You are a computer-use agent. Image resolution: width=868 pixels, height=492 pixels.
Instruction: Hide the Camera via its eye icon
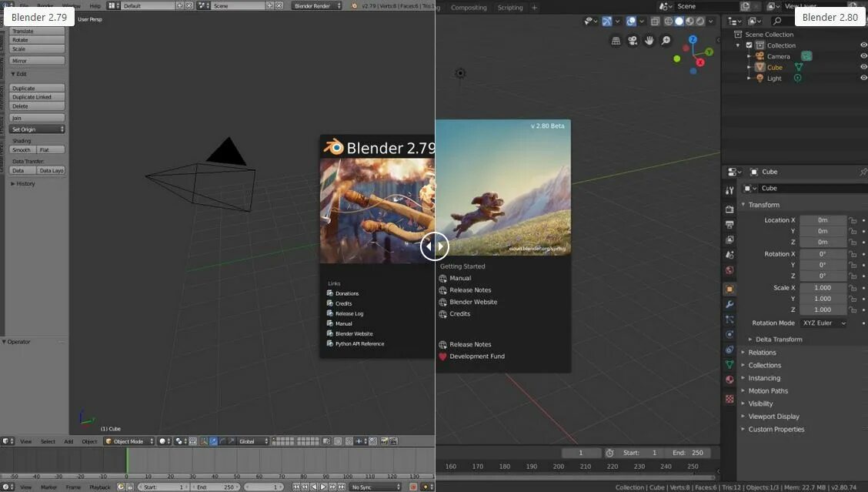(863, 56)
